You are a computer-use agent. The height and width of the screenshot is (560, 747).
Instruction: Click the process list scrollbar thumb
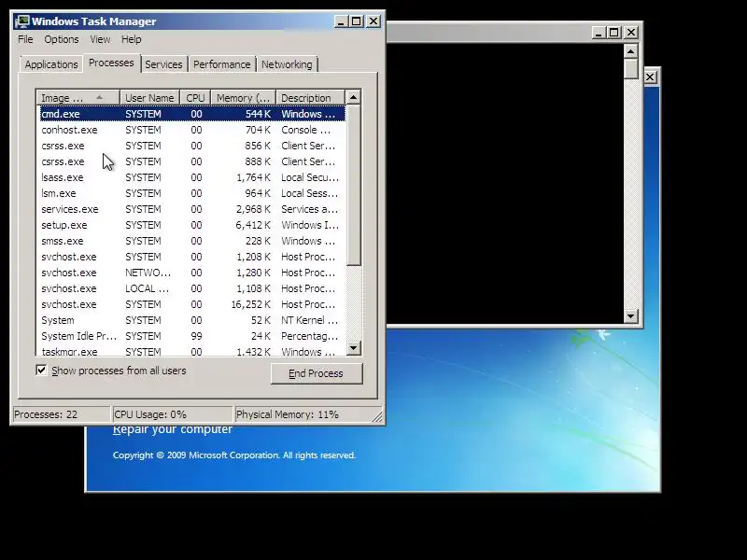pyautogui.click(x=353, y=185)
